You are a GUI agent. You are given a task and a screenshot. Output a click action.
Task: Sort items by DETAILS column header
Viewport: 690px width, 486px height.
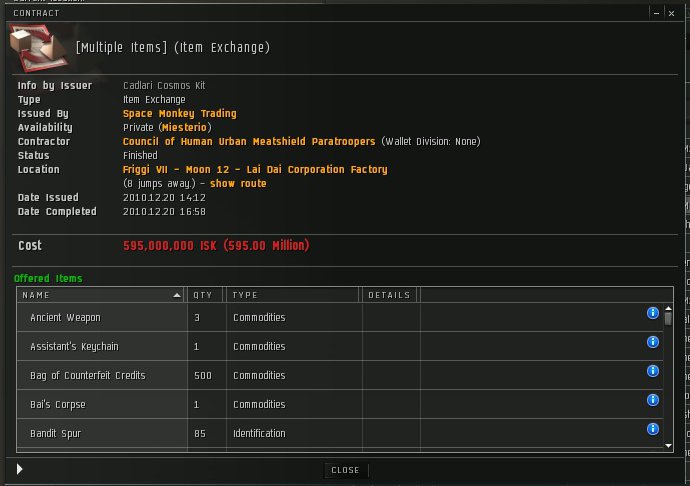coord(389,295)
